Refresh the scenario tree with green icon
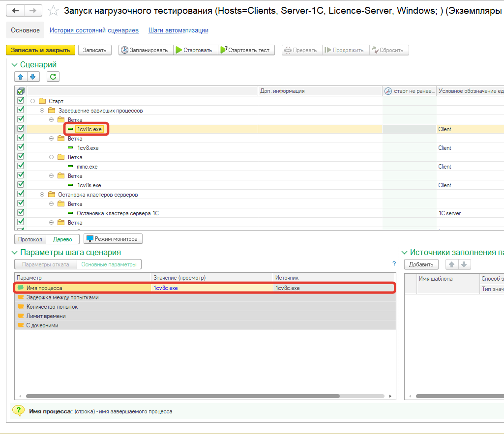 [53, 76]
